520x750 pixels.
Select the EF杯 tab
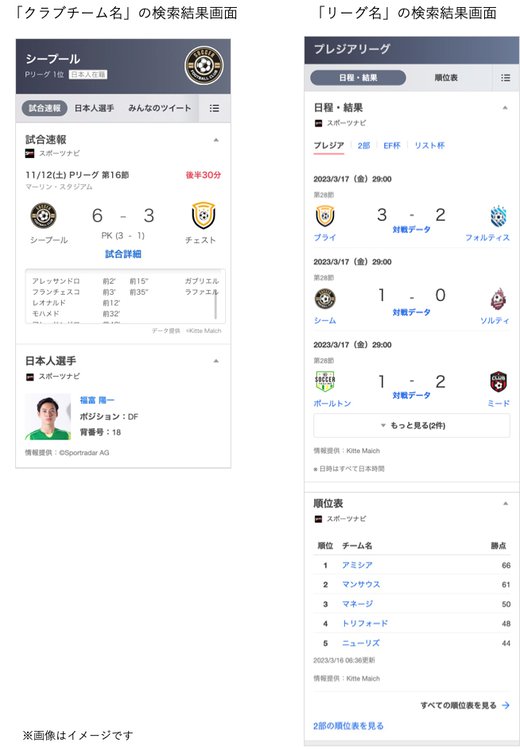pos(391,145)
